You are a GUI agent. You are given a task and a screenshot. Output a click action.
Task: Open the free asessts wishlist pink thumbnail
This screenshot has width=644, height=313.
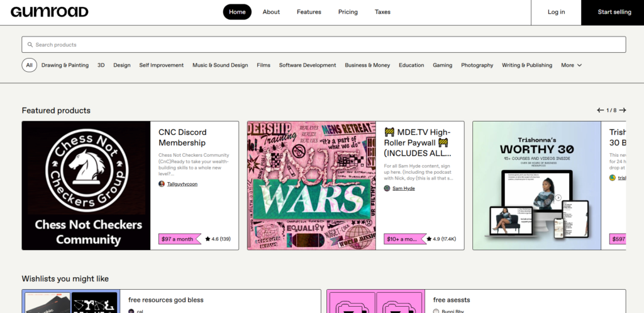tap(377, 302)
